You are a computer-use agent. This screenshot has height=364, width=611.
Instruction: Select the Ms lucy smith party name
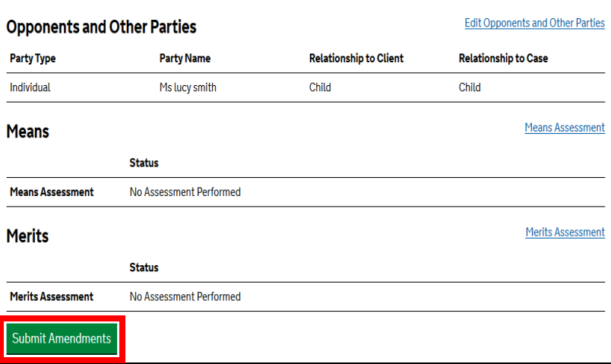pyautogui.click(x=188, y=87)
